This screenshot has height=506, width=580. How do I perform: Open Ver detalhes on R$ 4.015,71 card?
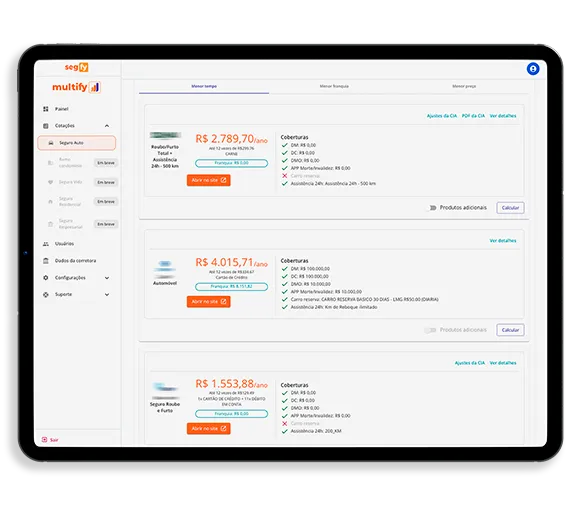(x=503, y=241)
